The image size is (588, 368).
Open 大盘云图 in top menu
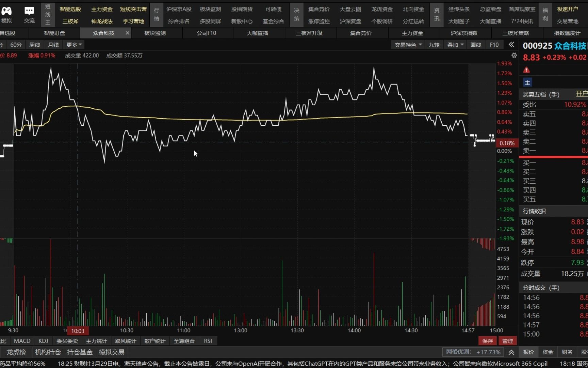click(350, 9)
